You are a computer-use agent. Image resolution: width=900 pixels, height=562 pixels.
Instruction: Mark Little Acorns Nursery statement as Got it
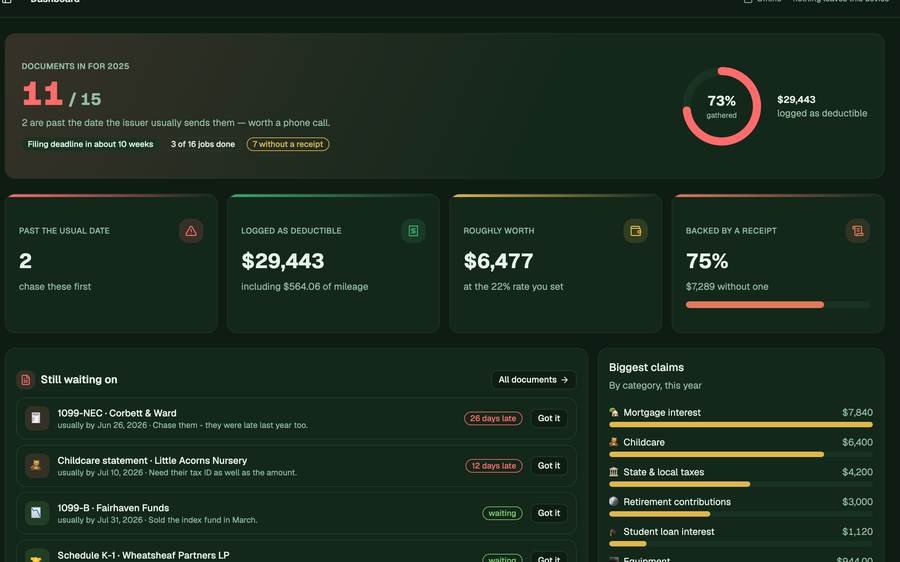coord(549,466)
